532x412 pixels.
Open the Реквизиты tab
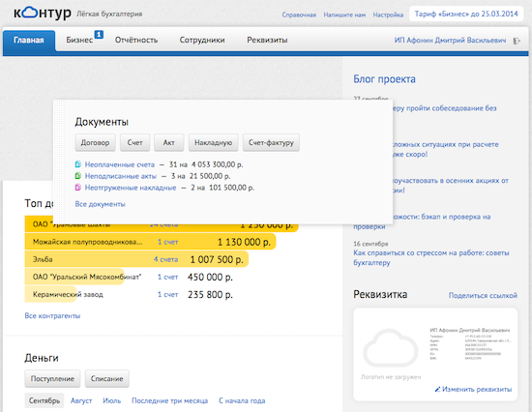[267, 40]
